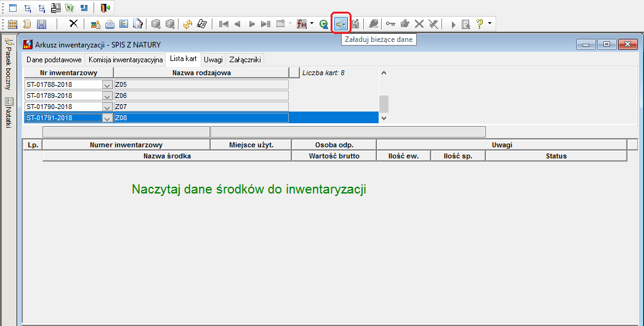Image resolution: width=644 pixels, height=326 pixels.
Task: Click 'Ilość sp.' column header
Action: [x=458, y=156]
